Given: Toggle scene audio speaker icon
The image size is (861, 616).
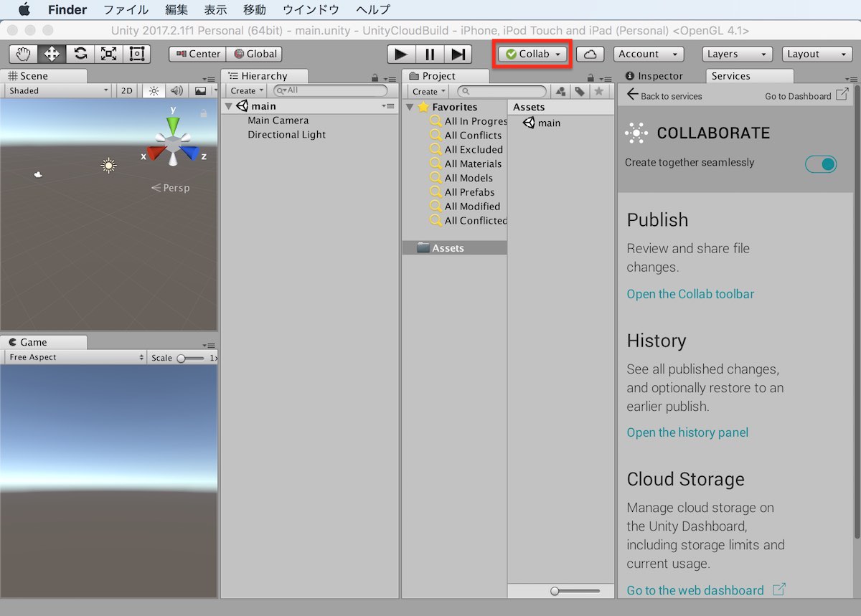Looking at the screenshot, I should coord(177,91).
